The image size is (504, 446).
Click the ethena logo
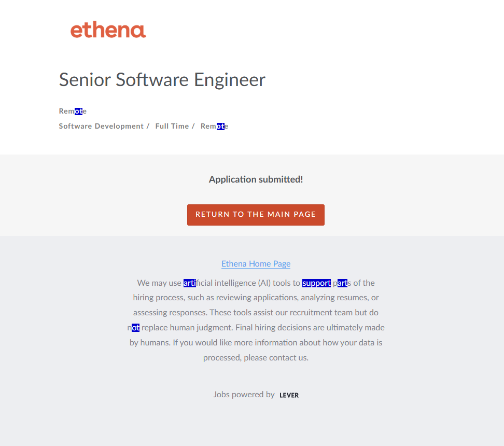[108, 30]
